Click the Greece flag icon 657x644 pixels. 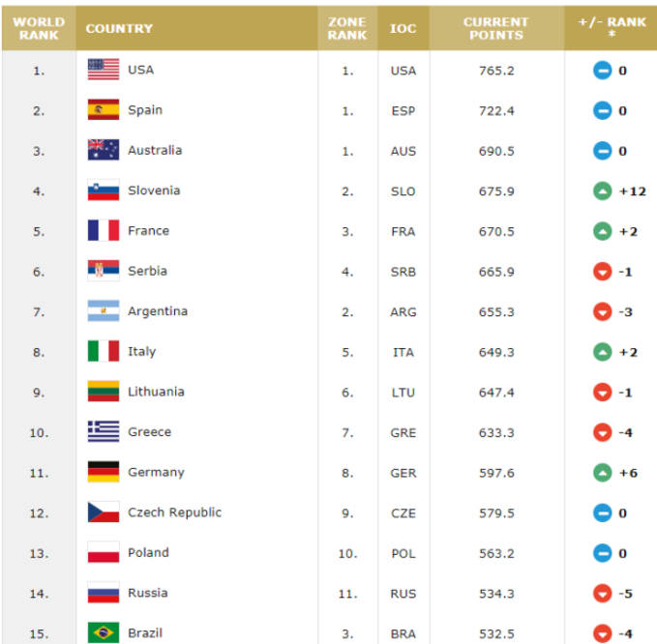103,431
